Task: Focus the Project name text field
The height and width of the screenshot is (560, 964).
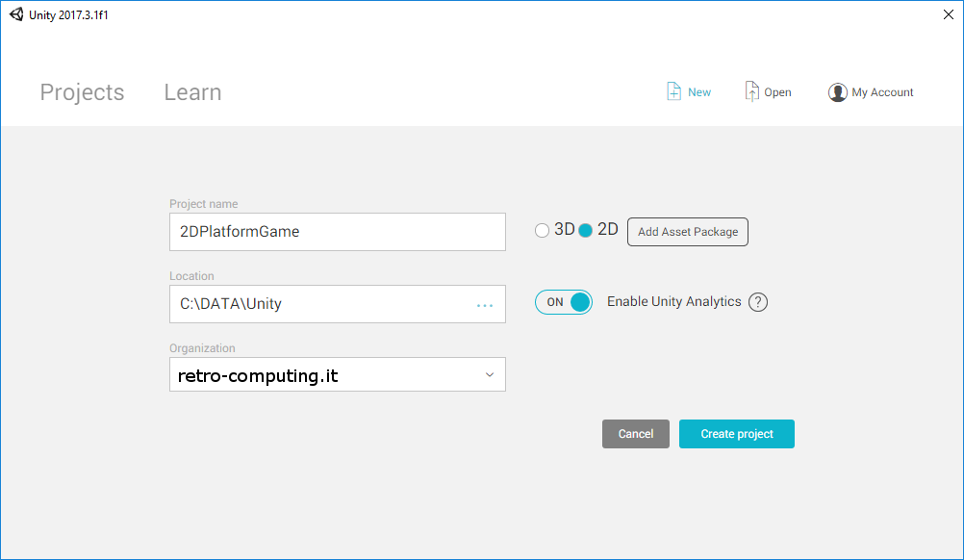Action: 337,232
